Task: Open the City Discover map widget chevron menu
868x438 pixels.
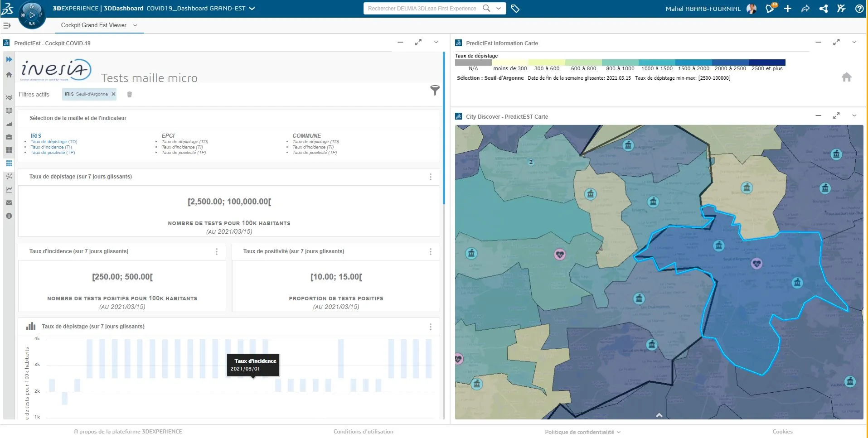Action: (x=854, y=116)
